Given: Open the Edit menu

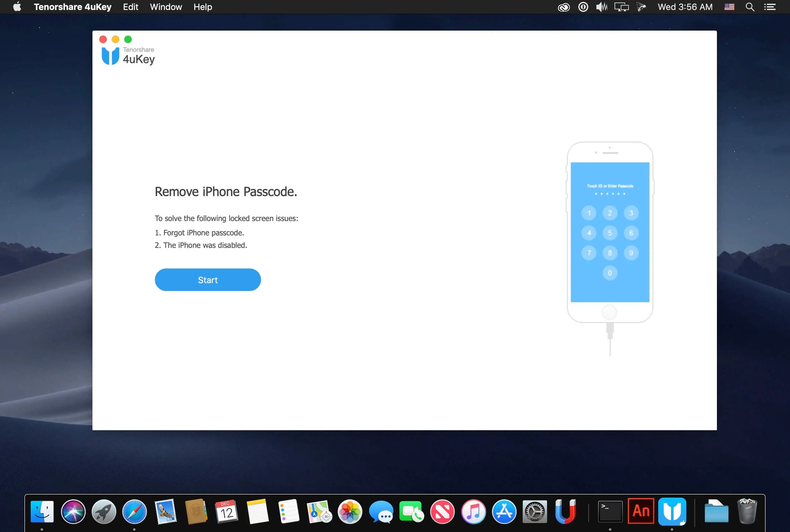Looking at the screenshot, I should [x=130, y=7].
